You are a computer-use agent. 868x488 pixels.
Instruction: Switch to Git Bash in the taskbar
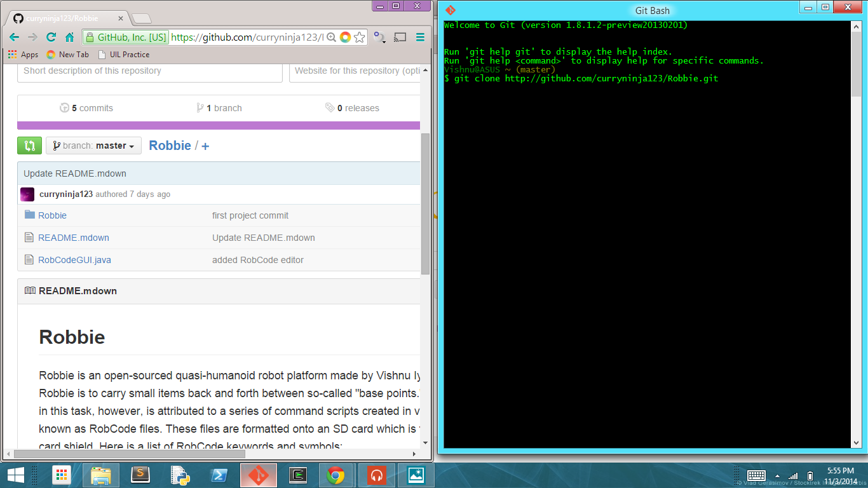[x=259, y=475]
